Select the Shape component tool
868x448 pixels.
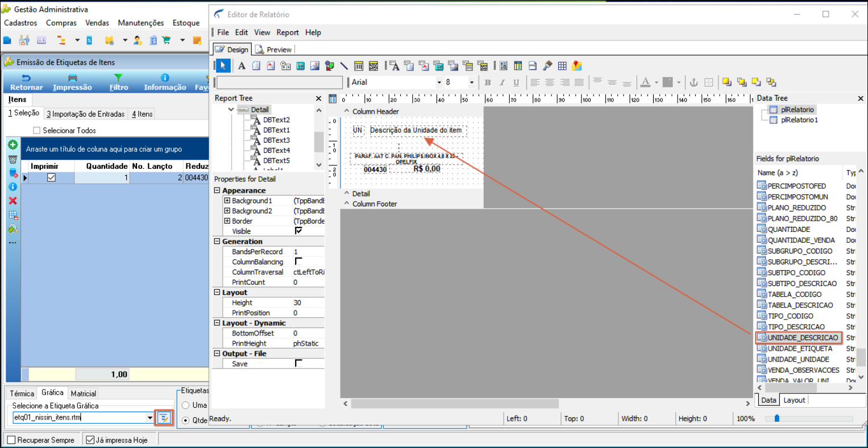[x=329, y=66]
